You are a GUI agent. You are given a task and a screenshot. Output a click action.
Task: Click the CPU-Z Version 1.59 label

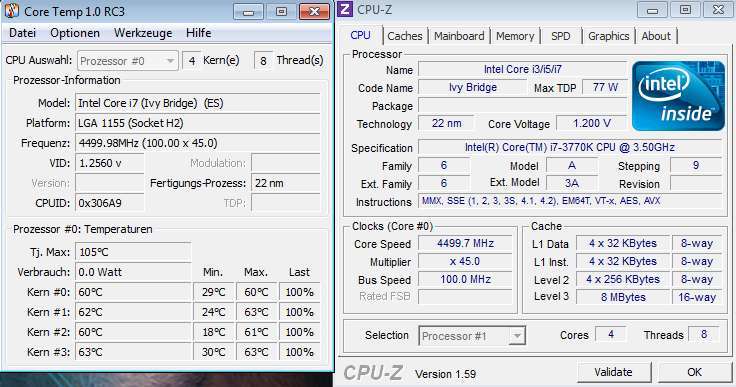coord(445,374)
